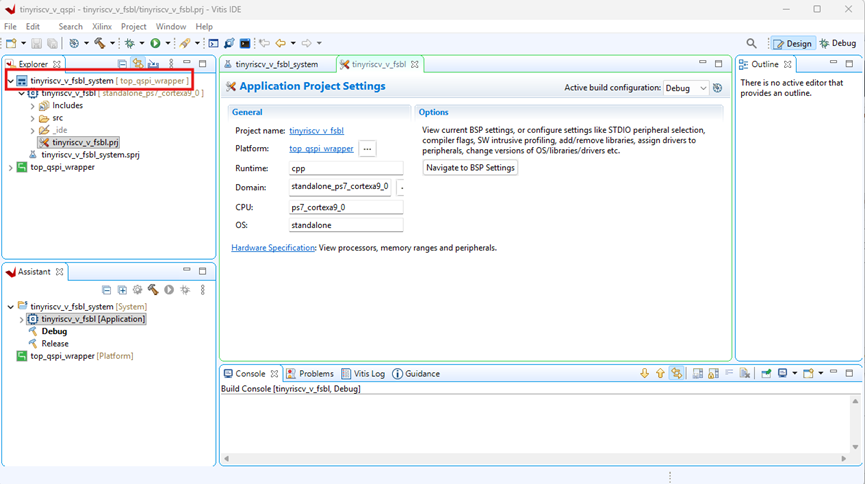Viewport: 865px width, 484px height.
Task: Click the green Run button in toolbar
Action: point(155,43)
